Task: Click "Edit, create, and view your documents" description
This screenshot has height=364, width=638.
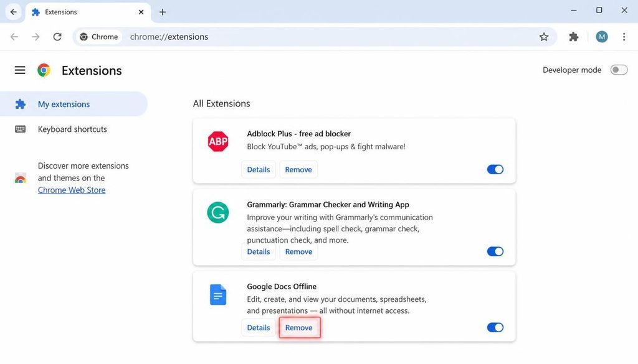Action: [x=336, y=305]
